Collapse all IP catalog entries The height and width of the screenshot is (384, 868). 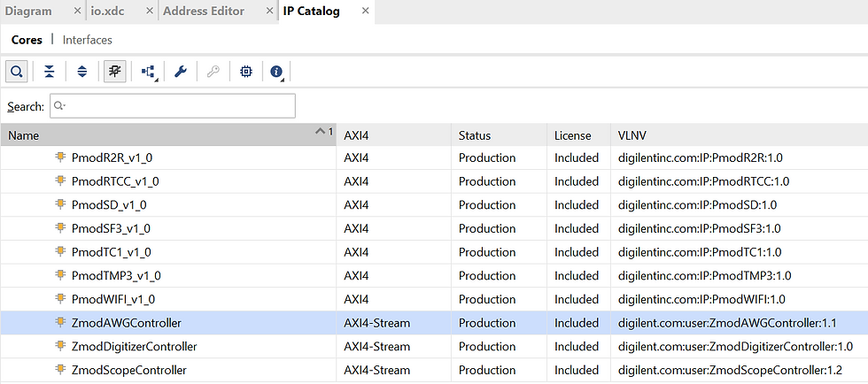click(x=50, y=72)
